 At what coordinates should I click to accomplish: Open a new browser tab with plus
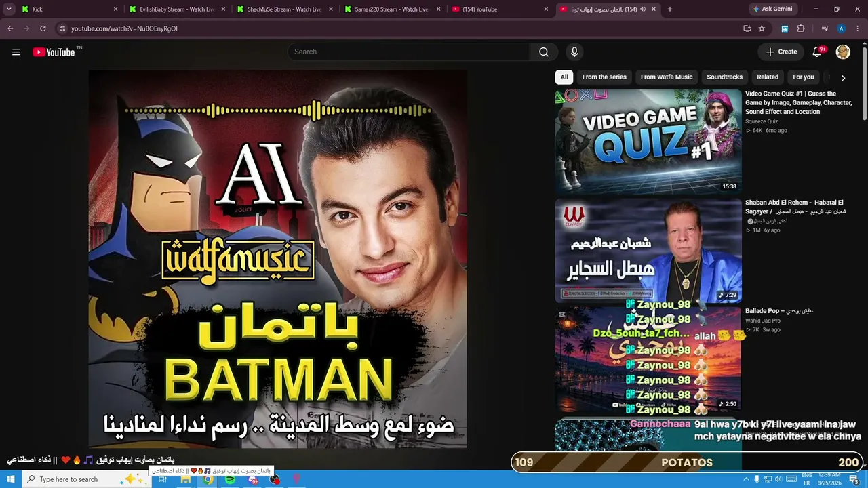670,9
